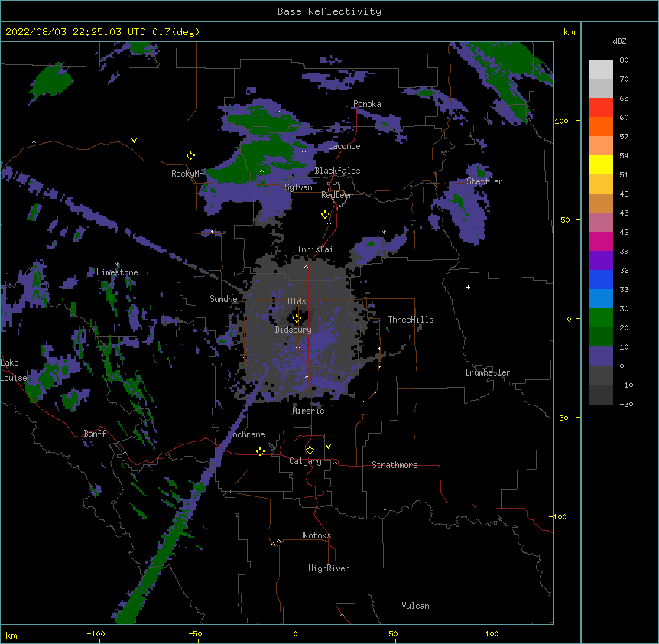Click the Banff label
Image resolution: width=659 pixels, height=644 pixels.
click(95, 434)
